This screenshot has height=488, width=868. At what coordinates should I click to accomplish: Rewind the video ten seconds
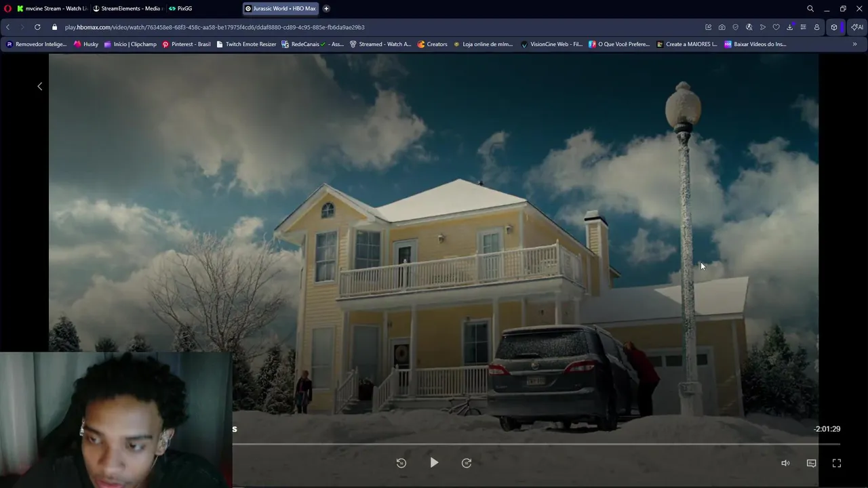pyautogui.click(x=401, y=463)
